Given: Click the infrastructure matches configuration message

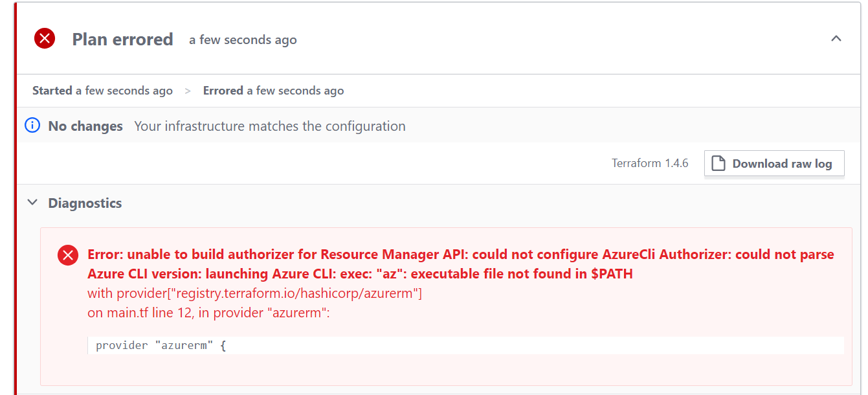Looking at the screenshot, I should pos(270,126).
